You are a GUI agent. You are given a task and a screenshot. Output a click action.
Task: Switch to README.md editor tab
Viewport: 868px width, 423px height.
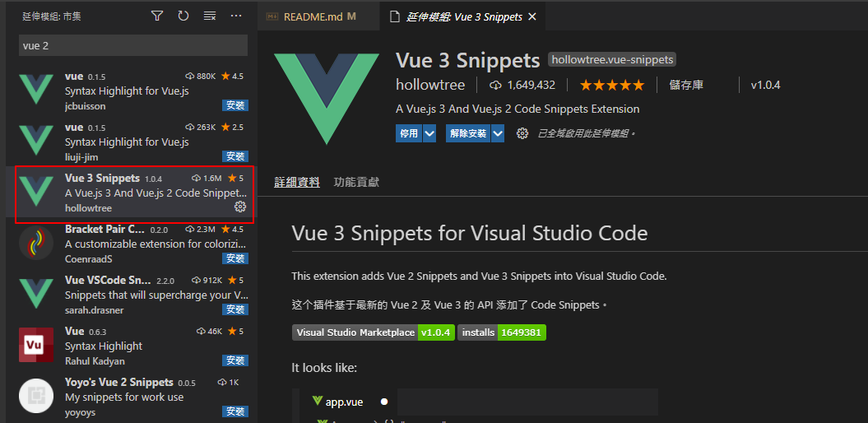pos(319,16)
